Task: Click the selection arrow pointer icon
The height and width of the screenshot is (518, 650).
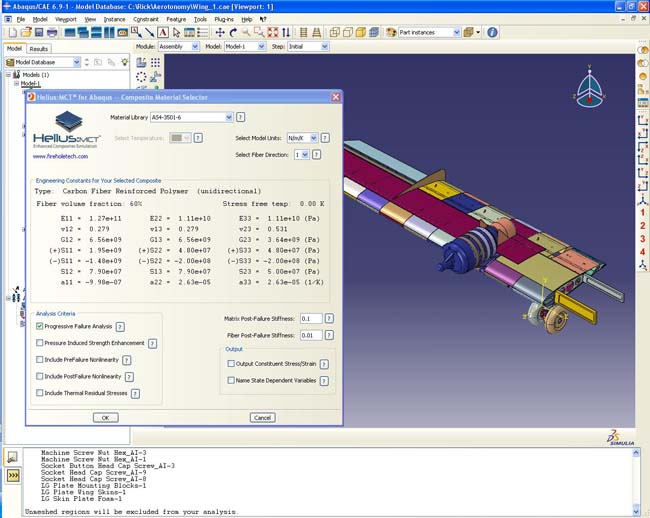Action: click(x=176, y=32)
